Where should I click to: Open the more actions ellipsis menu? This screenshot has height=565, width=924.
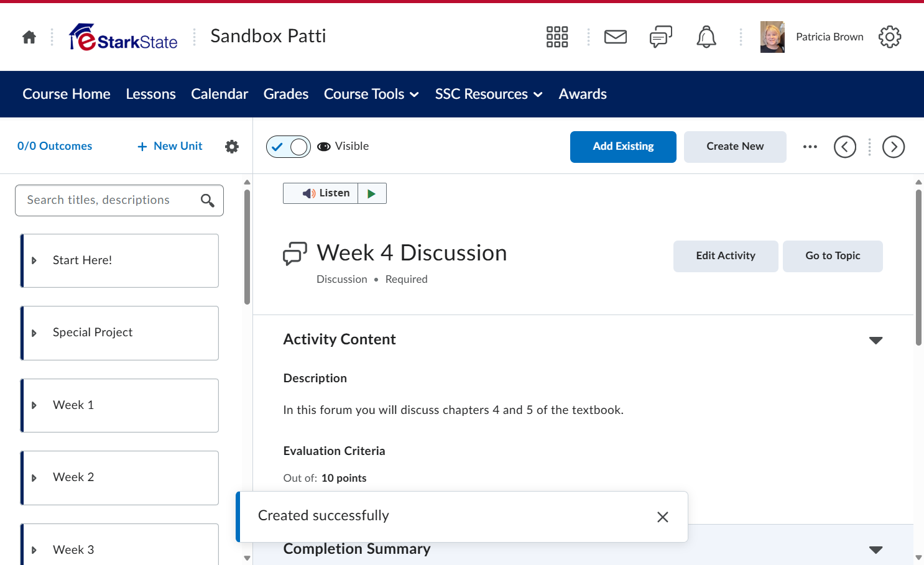coord(810,147)
